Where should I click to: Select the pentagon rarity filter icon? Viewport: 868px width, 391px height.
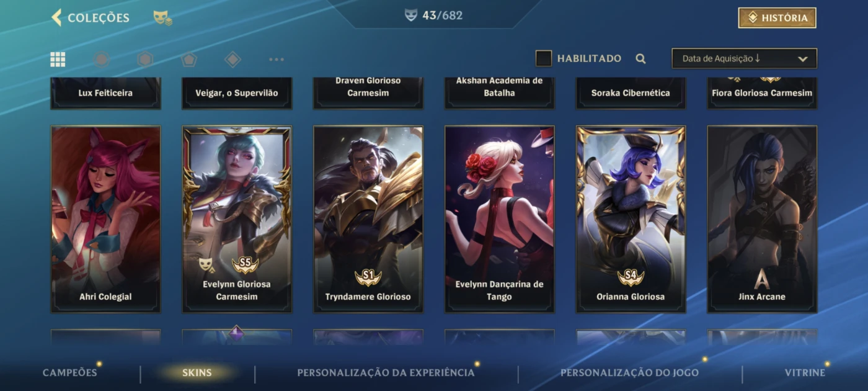click(x=189, y=59)
